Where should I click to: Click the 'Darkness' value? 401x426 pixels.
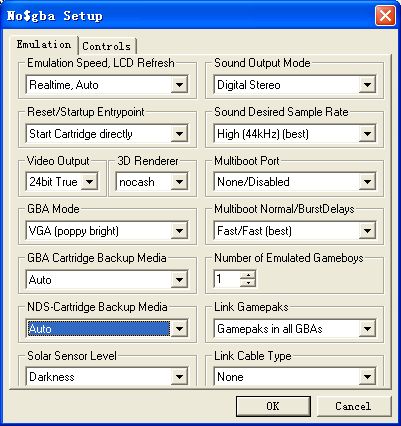point(52,377)
